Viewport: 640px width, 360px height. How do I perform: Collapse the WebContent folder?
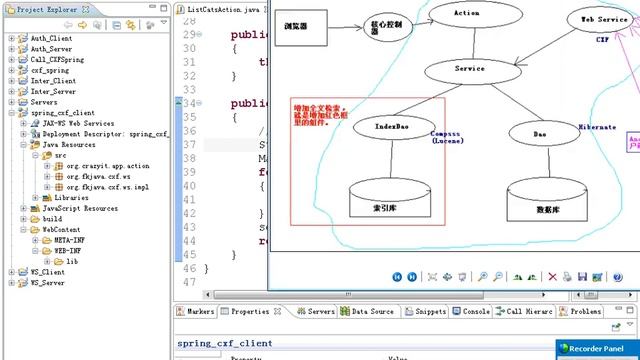pos(24,229)
